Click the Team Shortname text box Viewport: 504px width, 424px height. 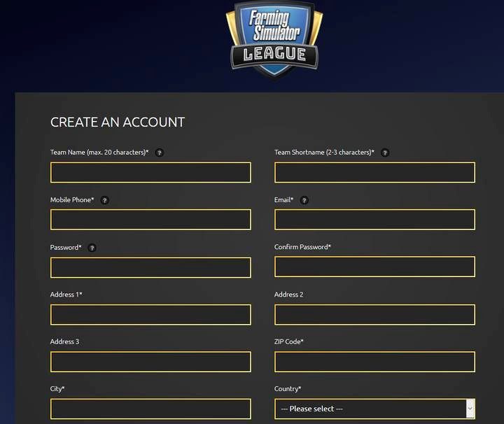374,172
